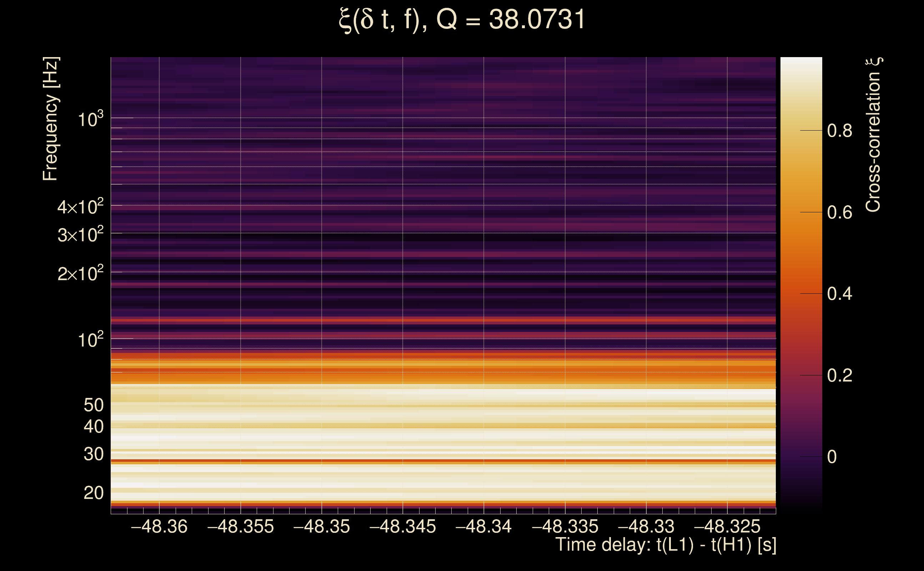This screenshot has width=924, height=571.
Task: Click the 'Frequency [Hz]' y-axis label
Action: pyautogui.click(x=51, y=119)
